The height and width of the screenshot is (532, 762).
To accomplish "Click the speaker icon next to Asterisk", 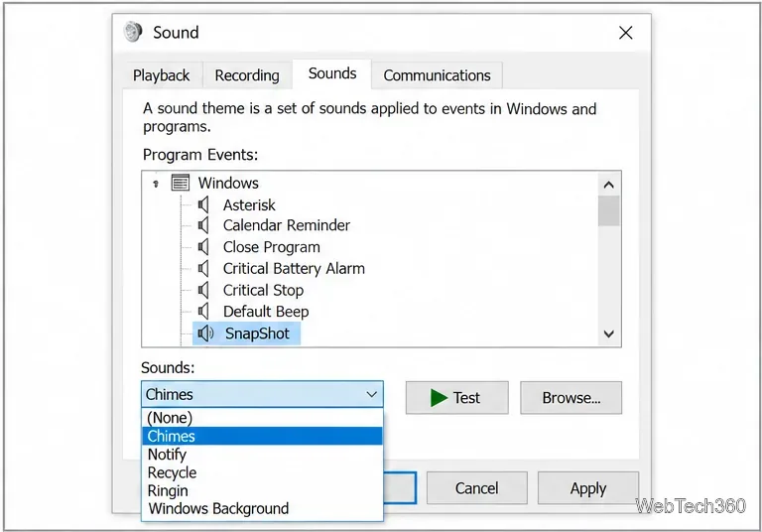I will point(203,204).
